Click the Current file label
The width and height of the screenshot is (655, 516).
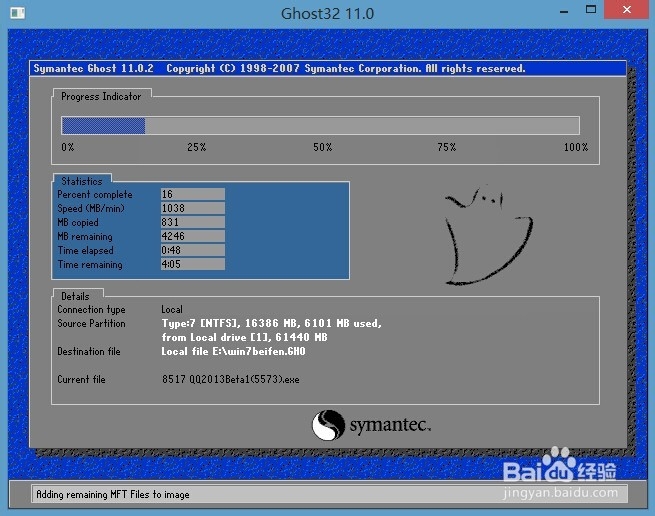point(81,379)
